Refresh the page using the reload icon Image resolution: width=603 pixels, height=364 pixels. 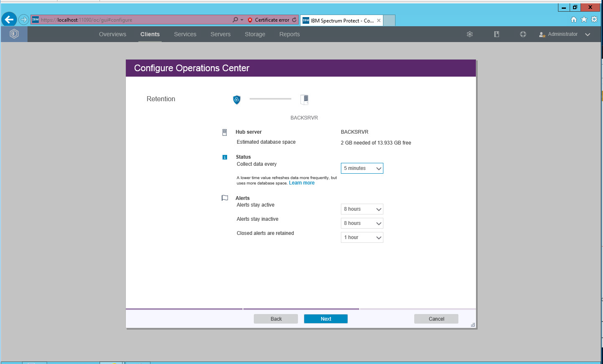[294, 20]
